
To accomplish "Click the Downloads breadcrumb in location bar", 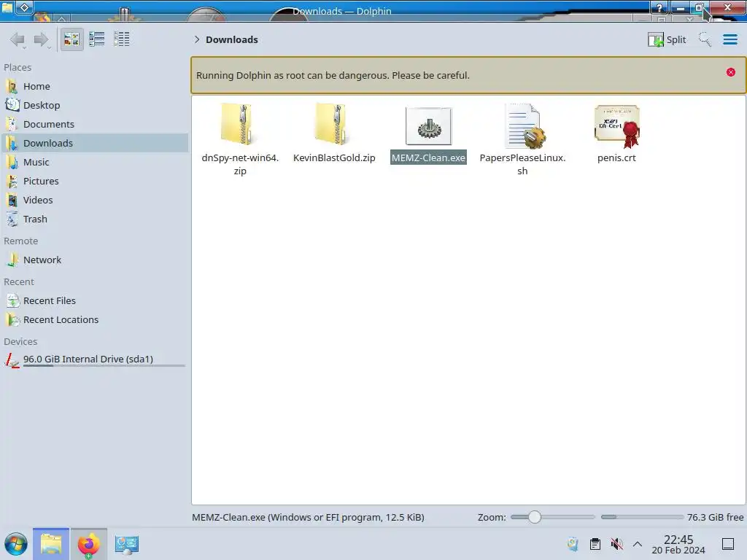I will pyautogui.click(x=232, y=39).
